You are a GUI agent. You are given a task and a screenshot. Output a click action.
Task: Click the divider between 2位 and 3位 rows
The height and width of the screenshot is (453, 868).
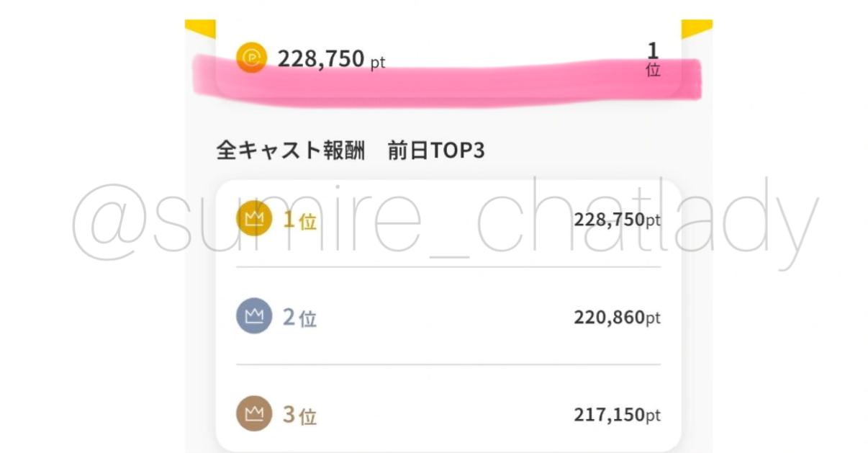pos(448,364)
